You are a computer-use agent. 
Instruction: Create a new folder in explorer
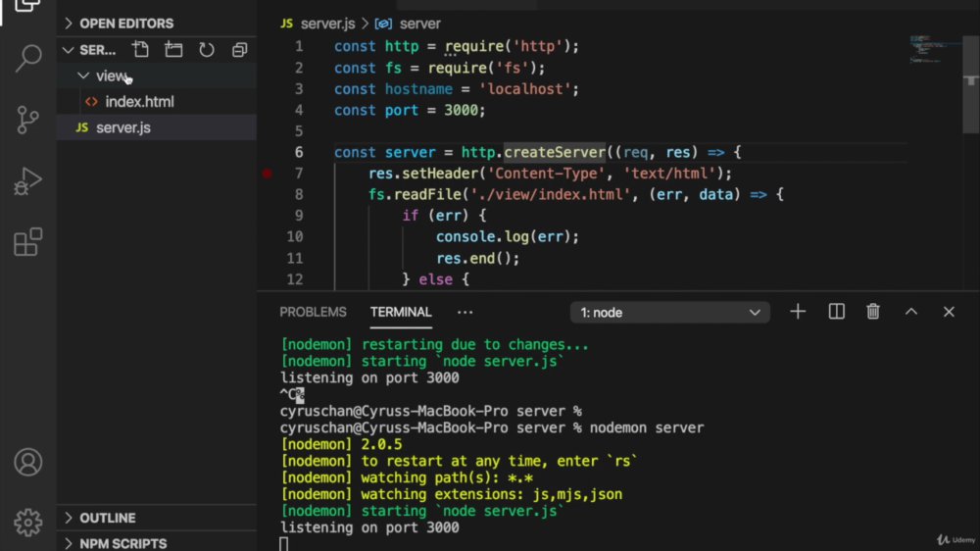pyautogui.click(x=173, y=49)
